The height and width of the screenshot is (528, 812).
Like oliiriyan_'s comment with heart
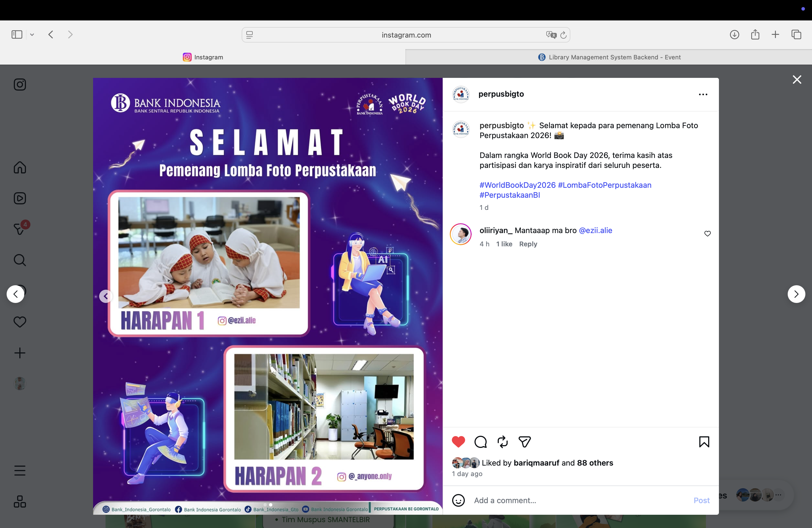(708, 234)
